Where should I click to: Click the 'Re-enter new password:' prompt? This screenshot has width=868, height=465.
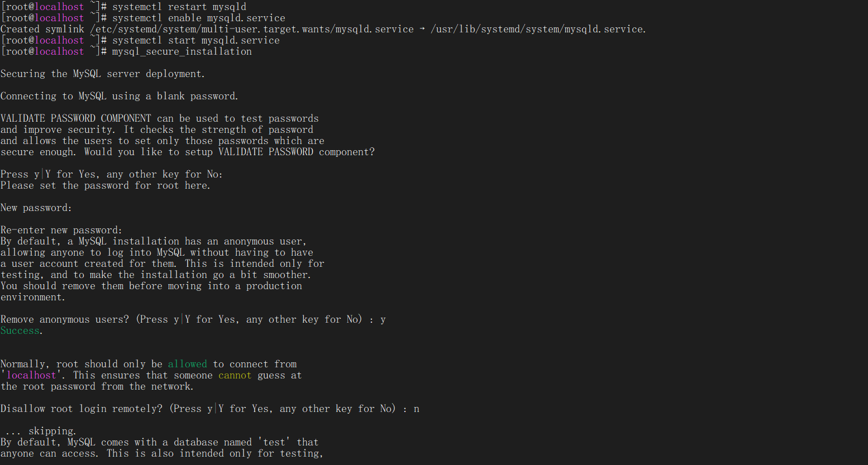point(61,230)
